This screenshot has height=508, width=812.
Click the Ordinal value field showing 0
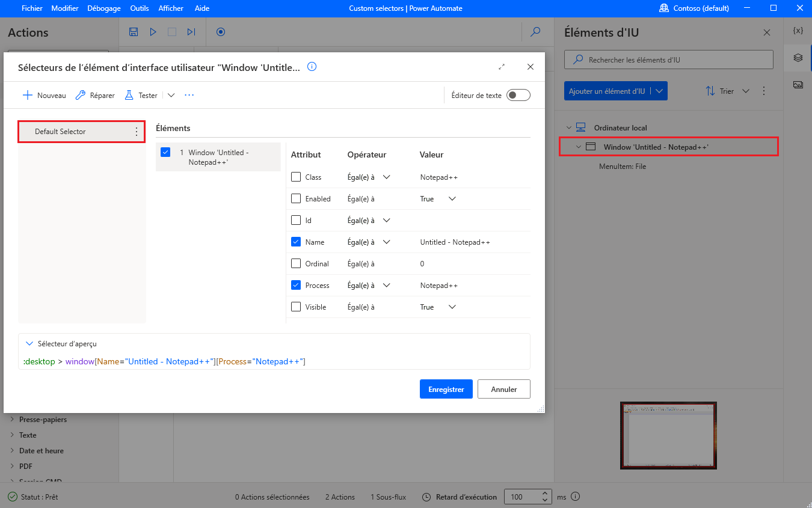pos(422,263)
